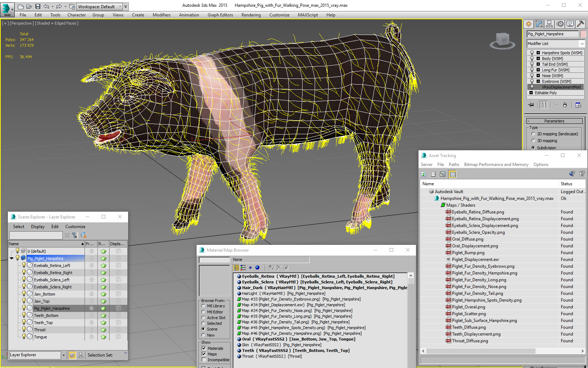Screen dimensions: 588x368
Task: Click View List + Icons in Material Browser
Action: pos(243,267)
